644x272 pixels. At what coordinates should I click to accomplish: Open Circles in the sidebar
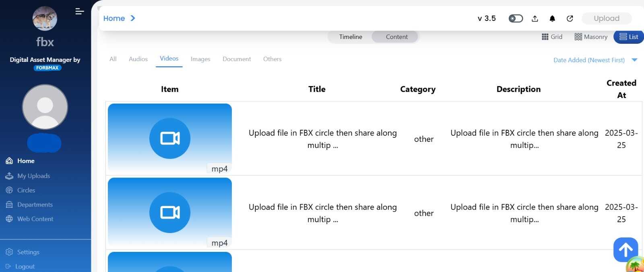[x=26, y=190]
